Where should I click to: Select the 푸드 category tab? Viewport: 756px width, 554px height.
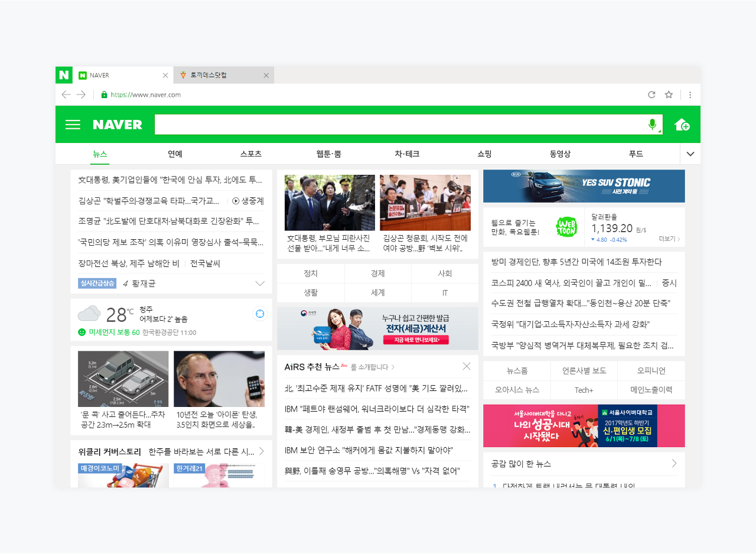pyautogui.click(x=636, y=154)
